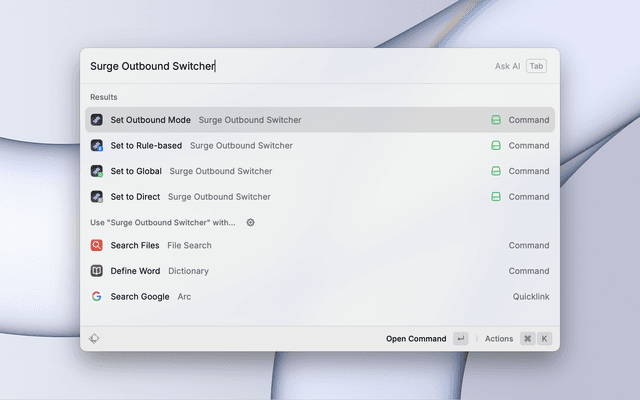Viewport: 640px width, 400px height.
Task: Select the Search Google quicklink
Action: click(320, 296)
